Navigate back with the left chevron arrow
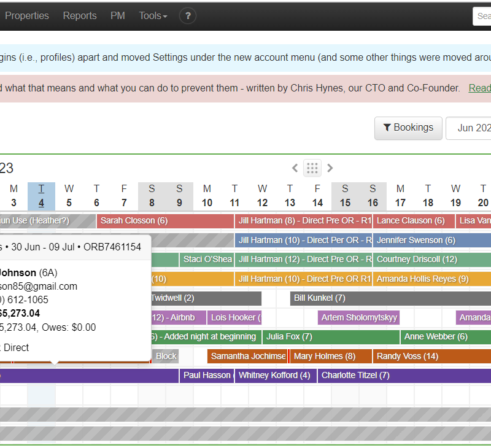This screenshot has height=448, width=491. coord(295,168)
